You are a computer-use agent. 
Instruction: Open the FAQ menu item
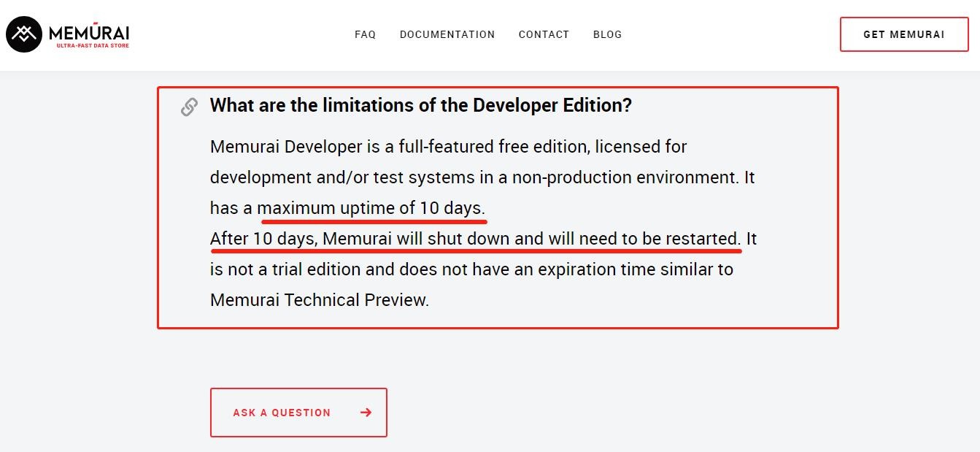pyautogui.click(x=365, y=34)
